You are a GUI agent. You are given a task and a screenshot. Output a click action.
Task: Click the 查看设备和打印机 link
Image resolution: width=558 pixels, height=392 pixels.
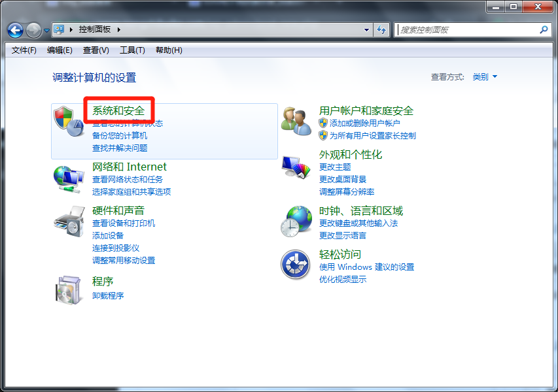click(x=124, y=223)
